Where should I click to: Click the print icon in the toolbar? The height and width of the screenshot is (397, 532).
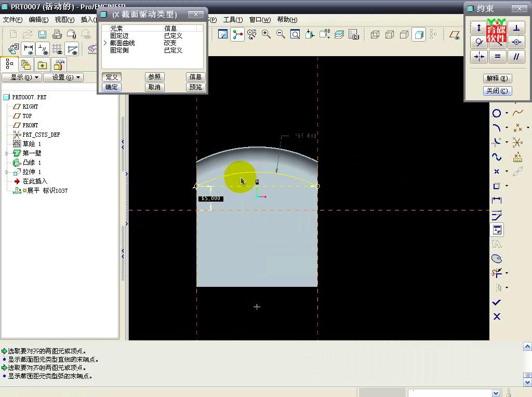click(x=57, y=34)
